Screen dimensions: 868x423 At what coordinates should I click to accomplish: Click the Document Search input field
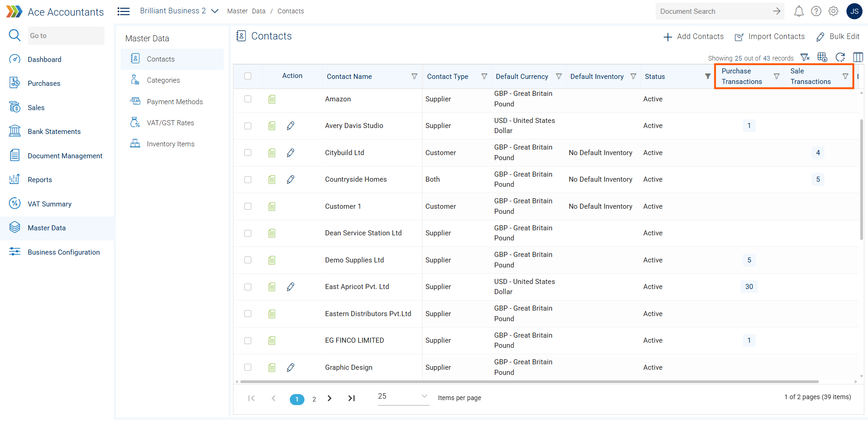713,11
